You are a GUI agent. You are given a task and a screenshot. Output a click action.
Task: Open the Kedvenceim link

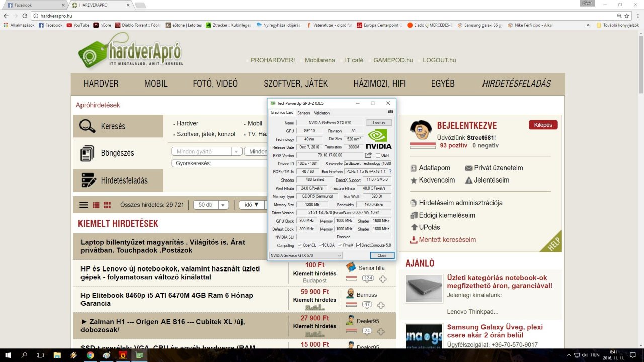coord(437,180)
